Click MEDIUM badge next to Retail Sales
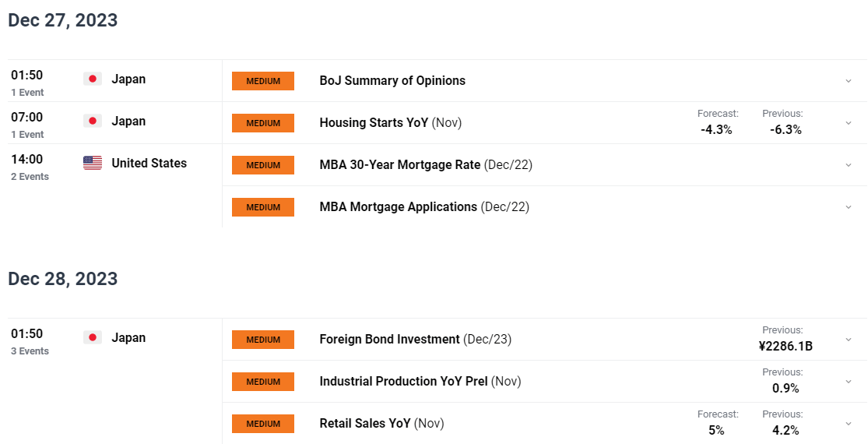The height and width of the screenshot is (444, 868). [x=263, y=424]
